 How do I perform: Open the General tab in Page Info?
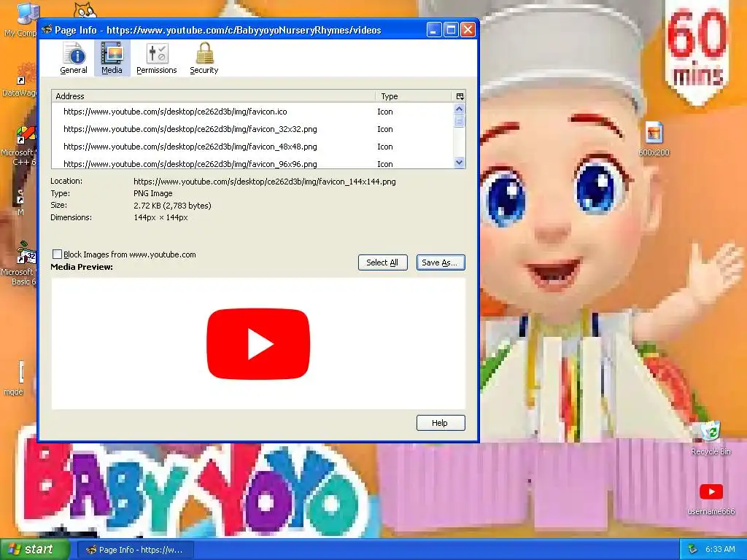pos(74,58)
